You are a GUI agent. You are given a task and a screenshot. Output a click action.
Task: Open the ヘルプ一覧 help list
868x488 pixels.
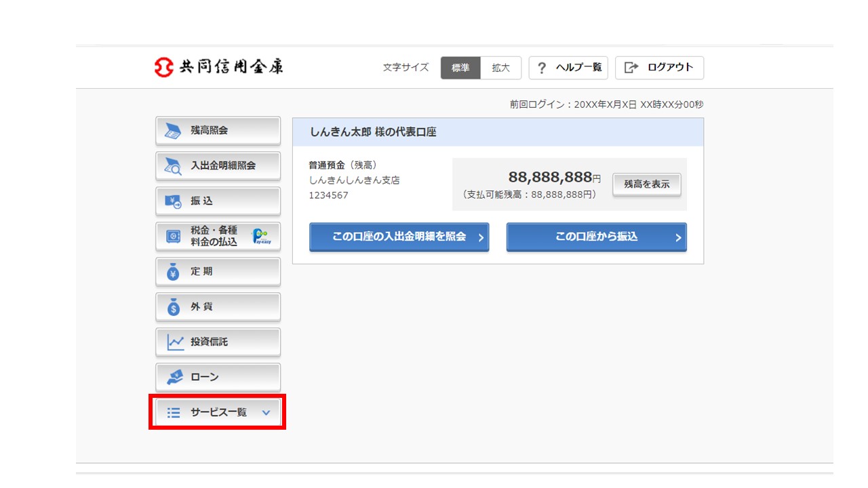click(568, 68)
